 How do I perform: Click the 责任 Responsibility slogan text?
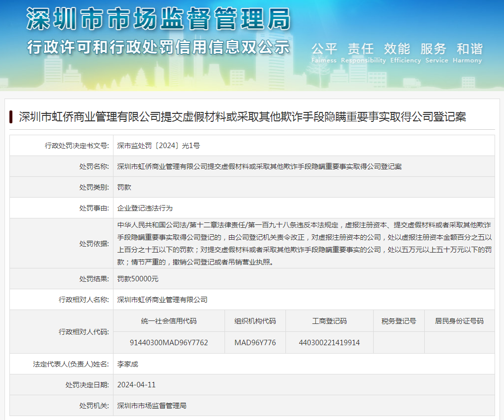[x=363, y=53]
